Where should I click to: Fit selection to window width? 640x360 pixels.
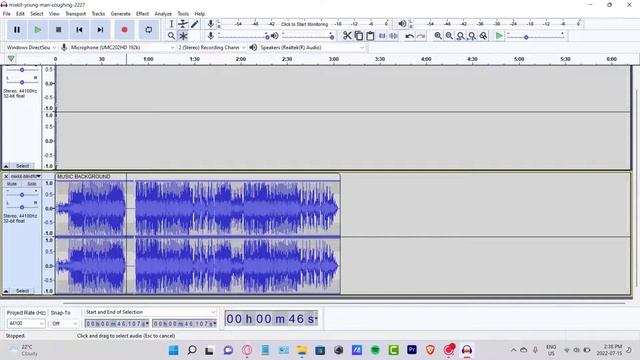point(460,36)
